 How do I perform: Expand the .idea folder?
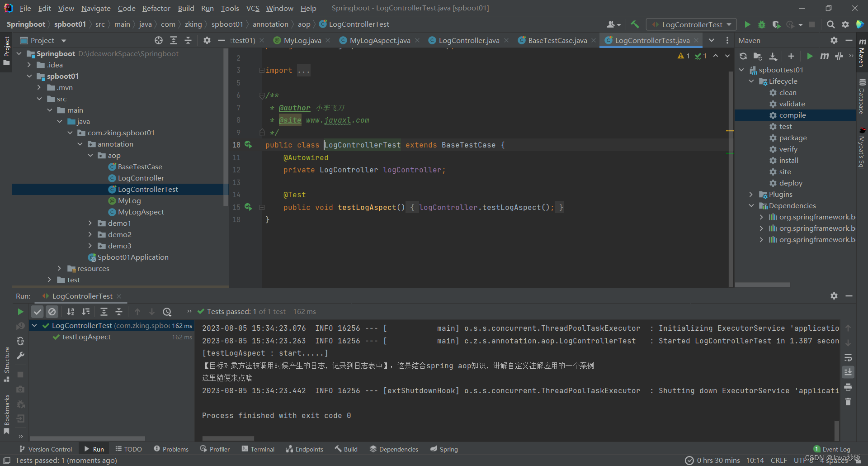pos(29,65)
